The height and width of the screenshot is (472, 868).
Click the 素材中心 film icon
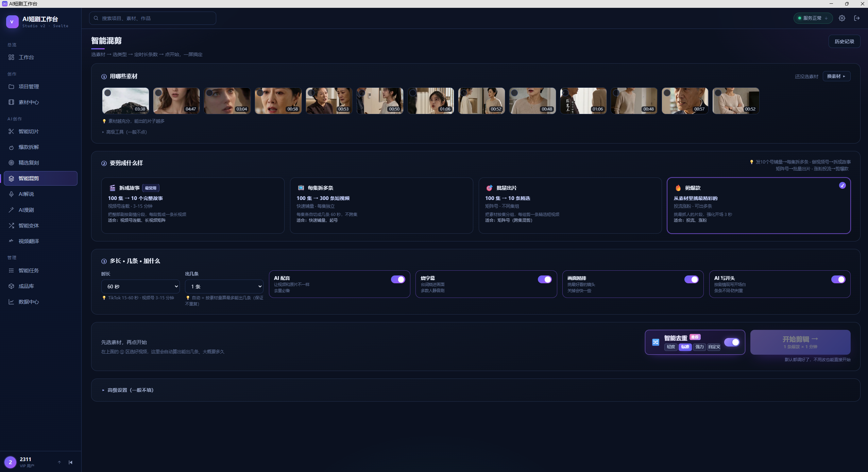tap(11, 102)
